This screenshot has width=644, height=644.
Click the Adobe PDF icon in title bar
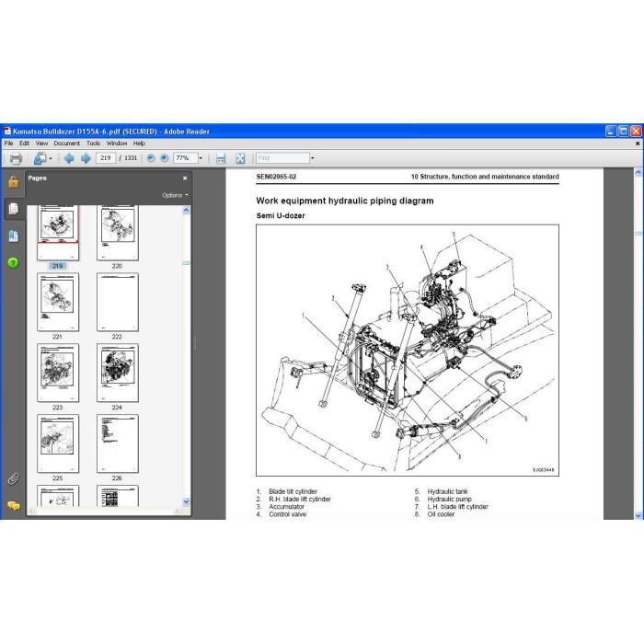(7, 132)
